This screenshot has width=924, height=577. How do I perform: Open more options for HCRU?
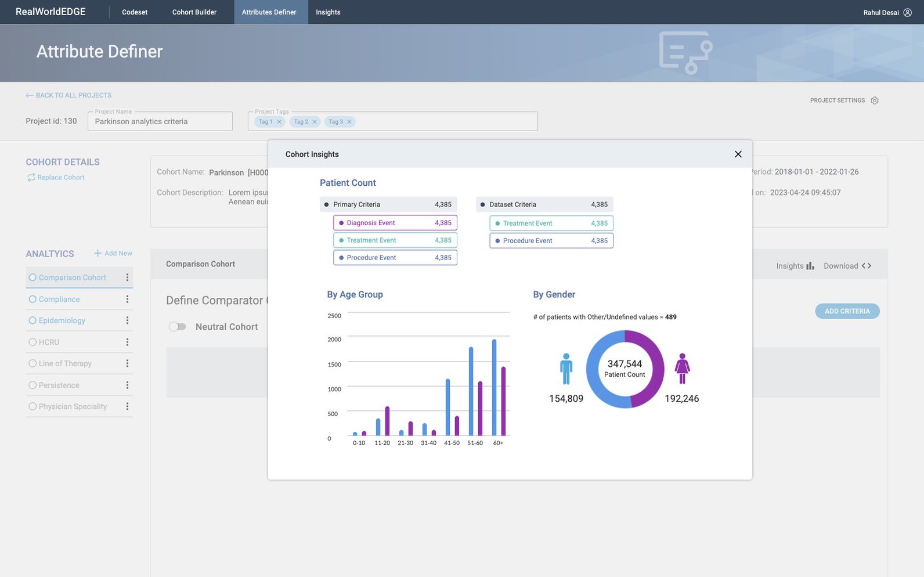tap(127, 342)
